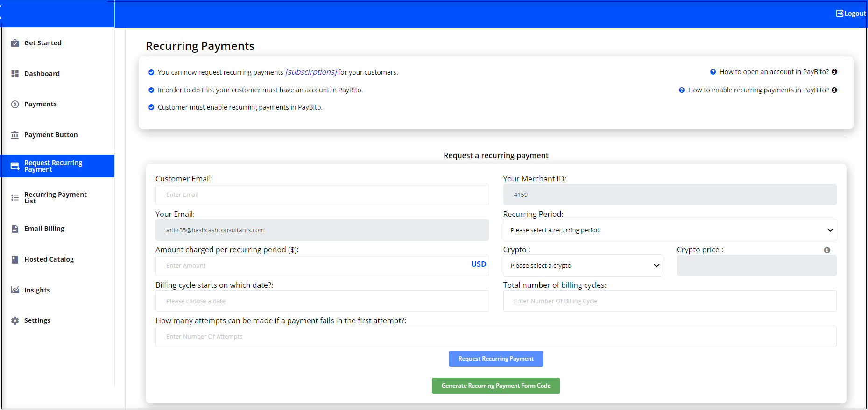Open 'How to enable recurring payments in PayBito?' link
868x410 pixels.
[758, 90]
